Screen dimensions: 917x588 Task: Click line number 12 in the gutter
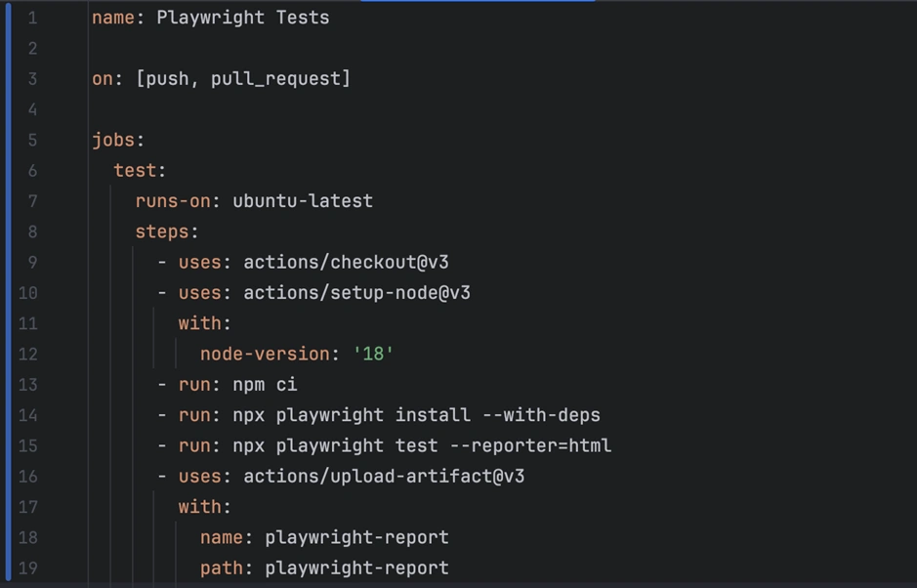(x=27, y=354)
